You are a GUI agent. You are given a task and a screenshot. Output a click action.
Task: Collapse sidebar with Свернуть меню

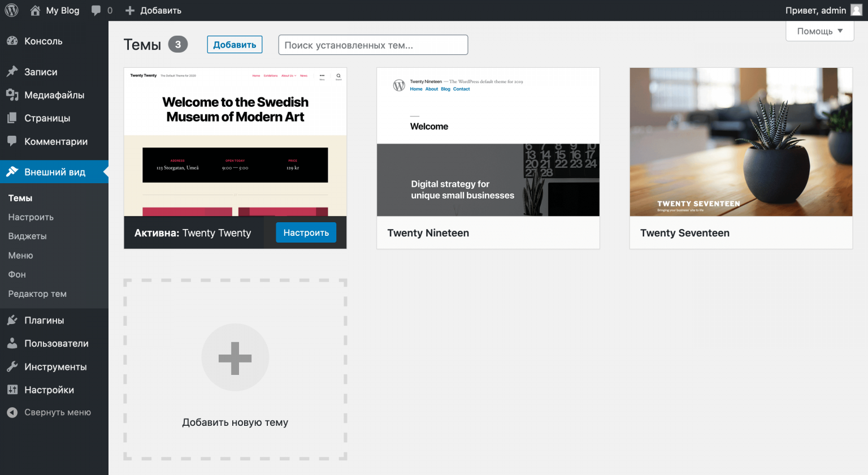pos(49,412)
